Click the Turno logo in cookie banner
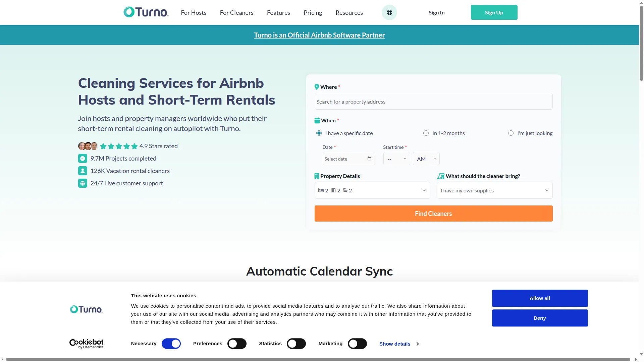This screenshot has width=644, height=362. (86, 309)
